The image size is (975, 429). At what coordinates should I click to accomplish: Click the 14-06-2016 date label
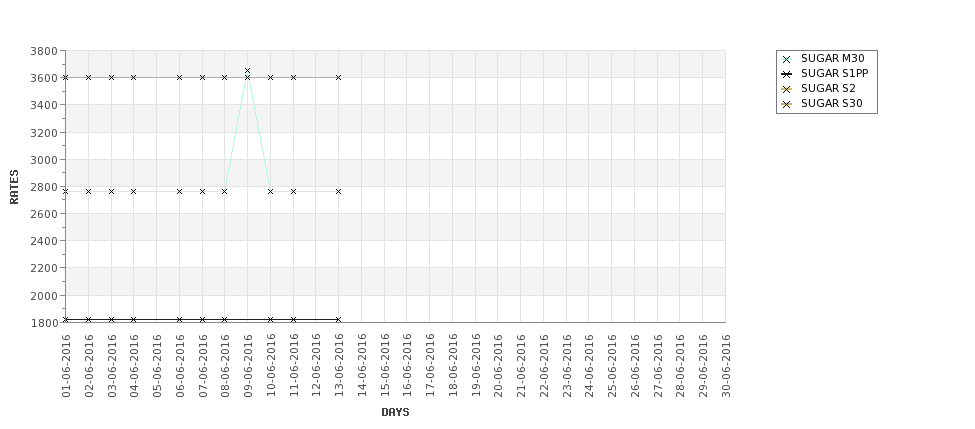point(361,366)
